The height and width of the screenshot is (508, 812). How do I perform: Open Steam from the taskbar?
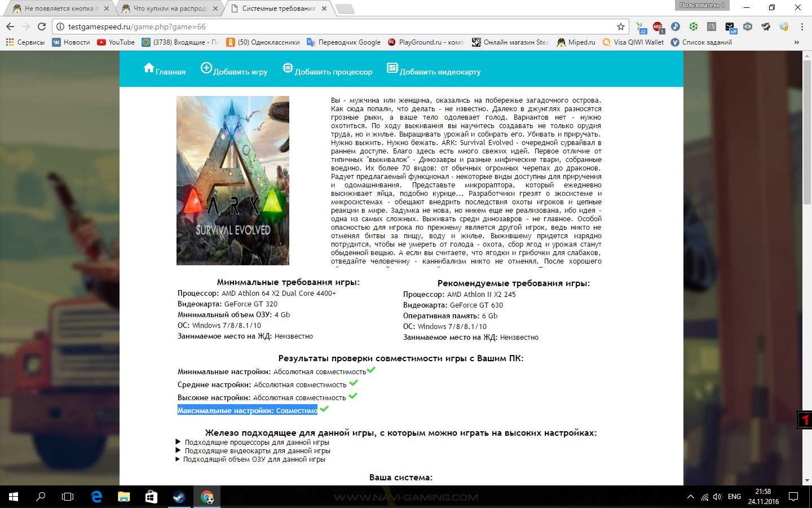click(179, 497)
